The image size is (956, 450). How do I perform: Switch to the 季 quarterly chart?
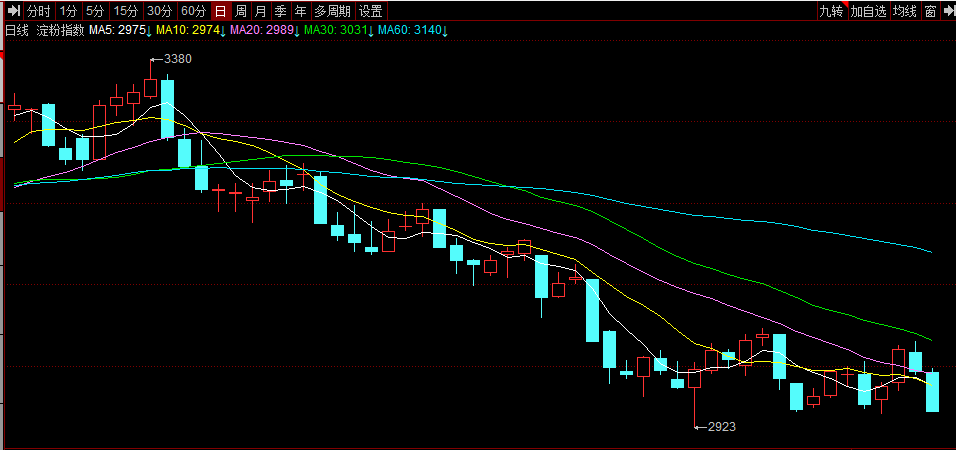280,10
